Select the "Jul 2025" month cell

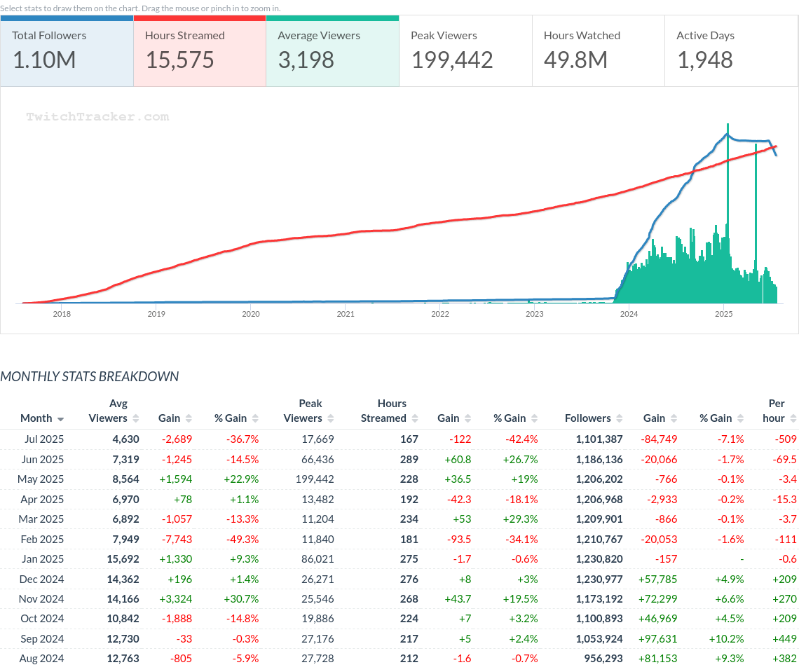[44, 439]
